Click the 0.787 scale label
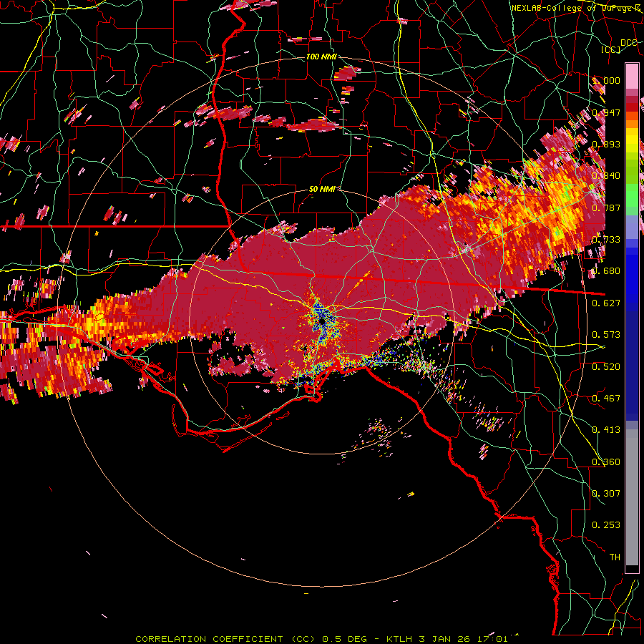 pyautogui.click(x=606, y=208)
